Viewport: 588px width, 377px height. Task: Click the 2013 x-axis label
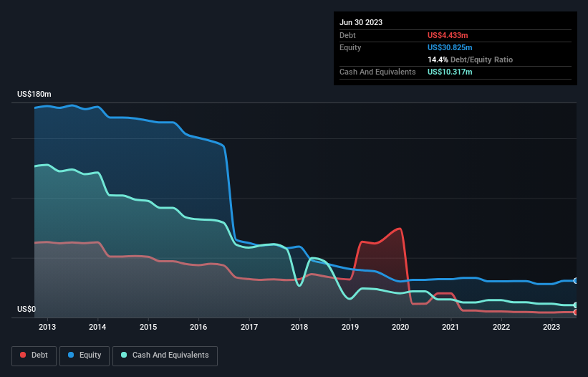pos(47,327)
